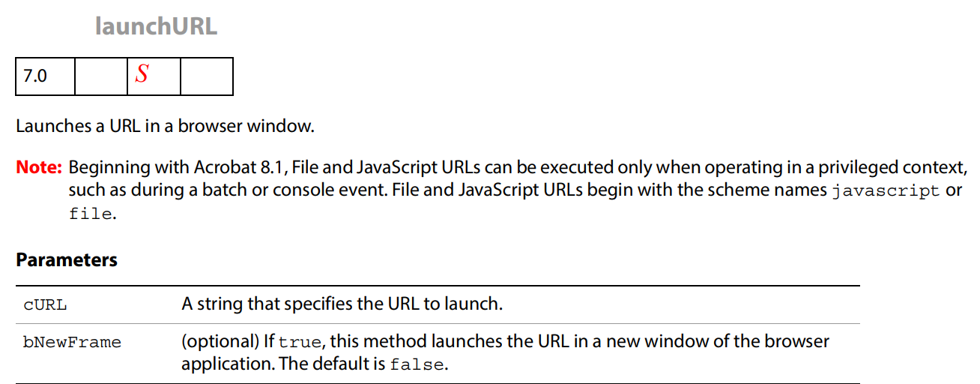Click the 'javascript' scheme name code text
This screenshot has height=384, width=980.
(x=886, y=191)
